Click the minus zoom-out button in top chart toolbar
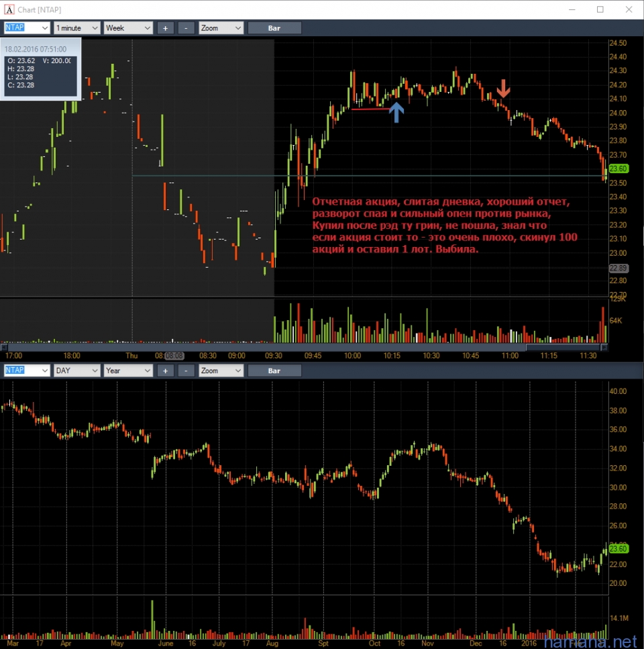Screen dimensions: 644x649 click(x=186, y=28)
